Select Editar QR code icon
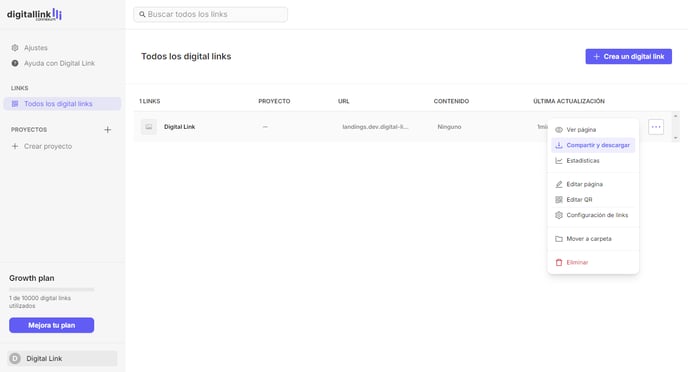This screenshot has height=372, width=688. pos(559,200)
